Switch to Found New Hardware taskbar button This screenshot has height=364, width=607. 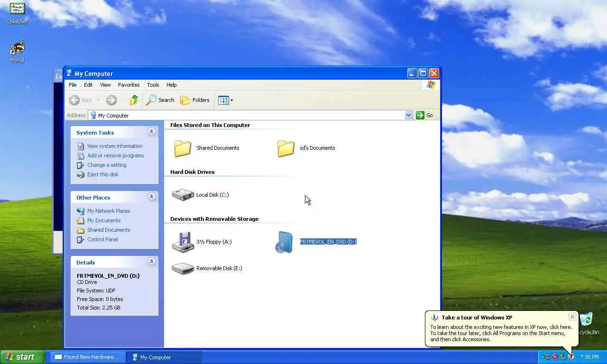coord(88,357)
